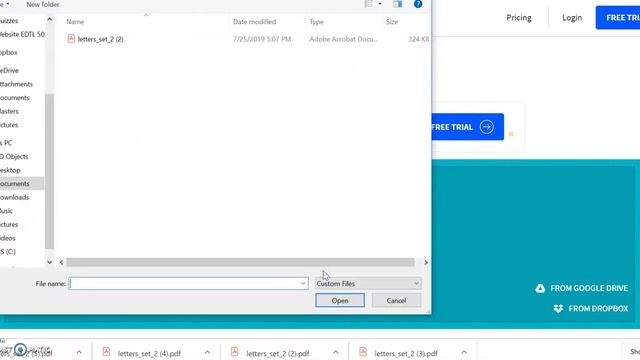Select Dropbox in navigation pane
Viewport: 640px width, 360px height.
tap(9, 52)
